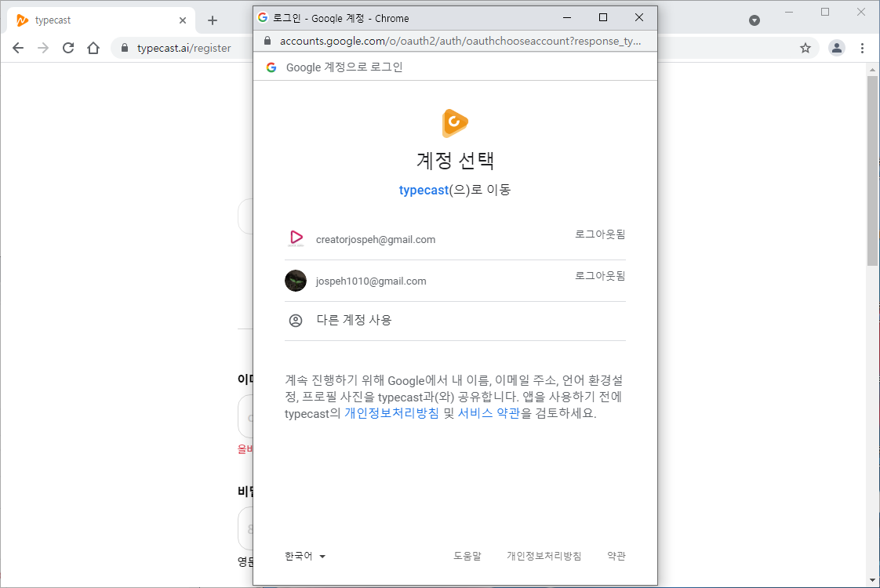Image resolution: width=880 pixels, height=588 pixels.
Task: Maximize the Google sign-in popup window
Action: (x=603, y=17)
